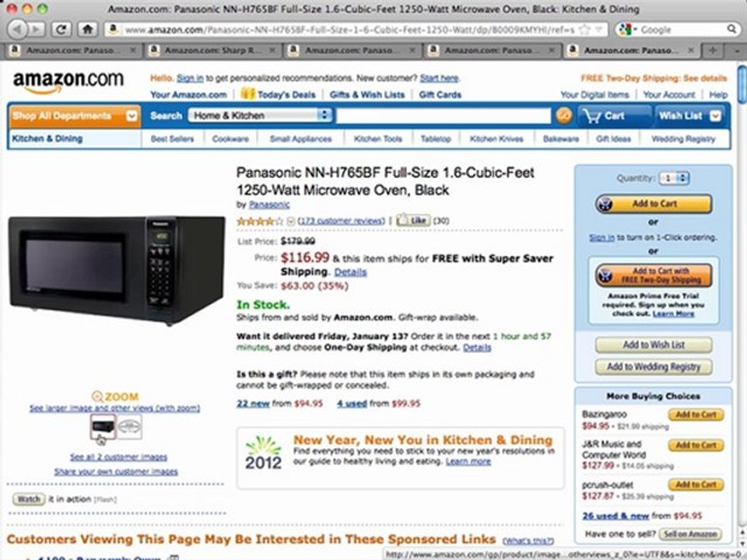This screenshot has width=747, height=560.
Task: Go to browser home page icon
Action: pyautogui.click(x=87, y=30)
